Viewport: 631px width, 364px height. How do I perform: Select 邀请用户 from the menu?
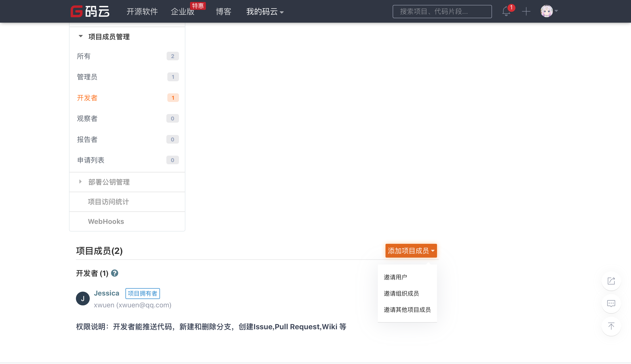[395, 277]
